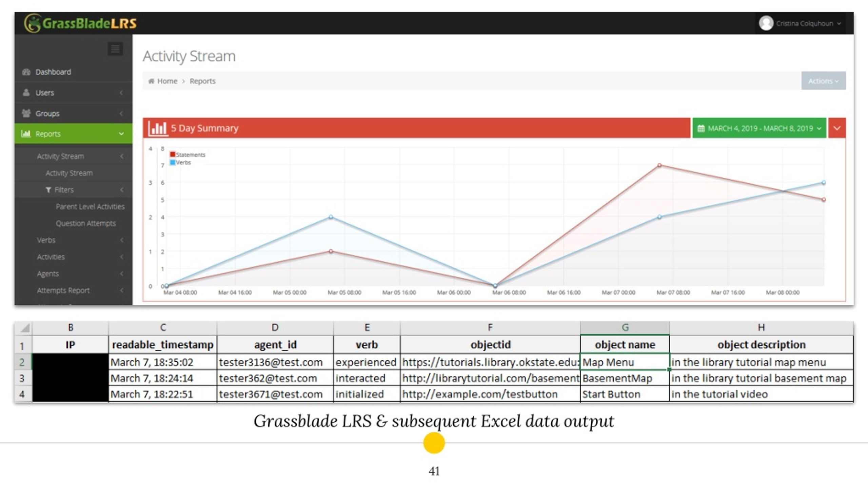Screen dimensions: 868x488
Task: Toggle the blue Verbs legend swatch
Action: tap(173, 162)
